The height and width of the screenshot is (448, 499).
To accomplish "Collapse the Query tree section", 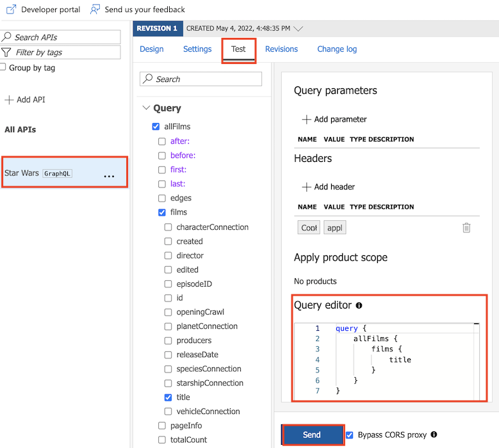I will 147,108.
